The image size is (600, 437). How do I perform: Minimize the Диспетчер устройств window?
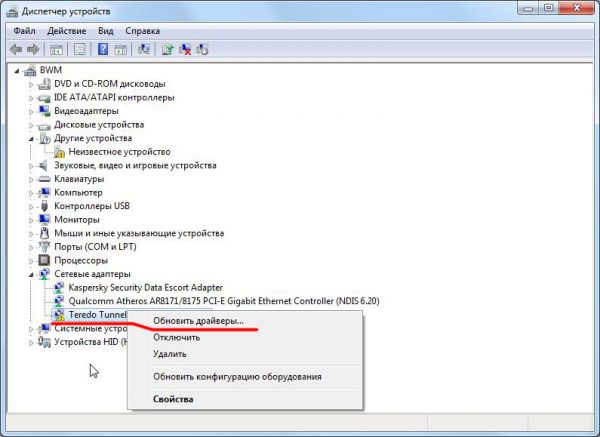coord(528,8)
